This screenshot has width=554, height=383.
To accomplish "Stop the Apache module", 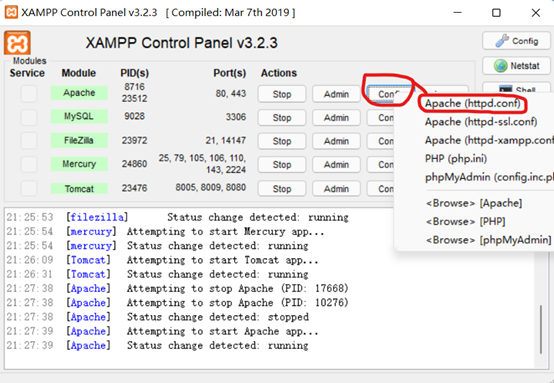I will click(x=282, y=94).
